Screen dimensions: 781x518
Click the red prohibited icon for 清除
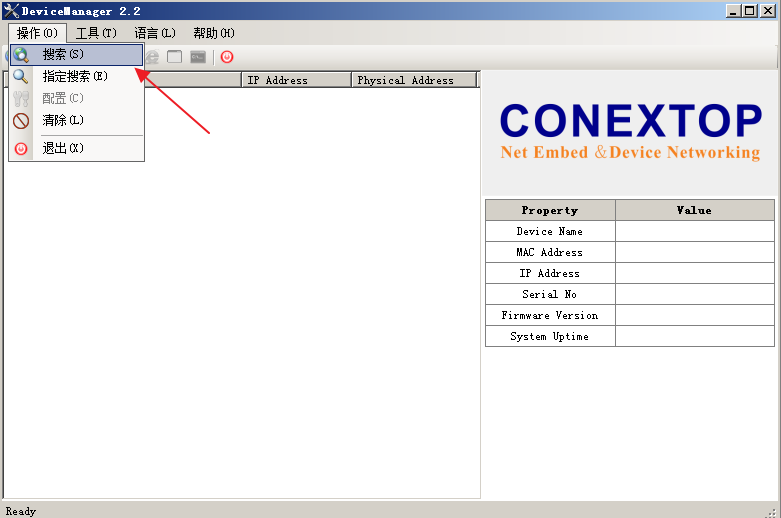[21, 121]
